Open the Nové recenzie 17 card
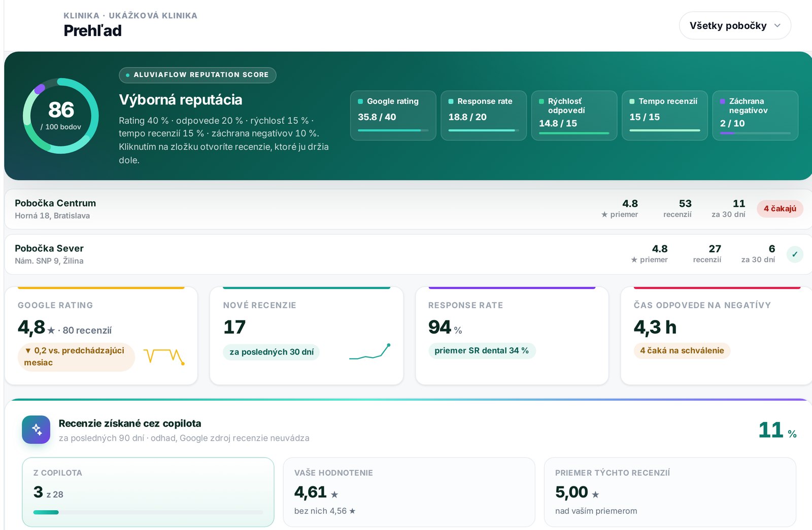The height and width of the screenshot is (530, 812). coord(307,335)
